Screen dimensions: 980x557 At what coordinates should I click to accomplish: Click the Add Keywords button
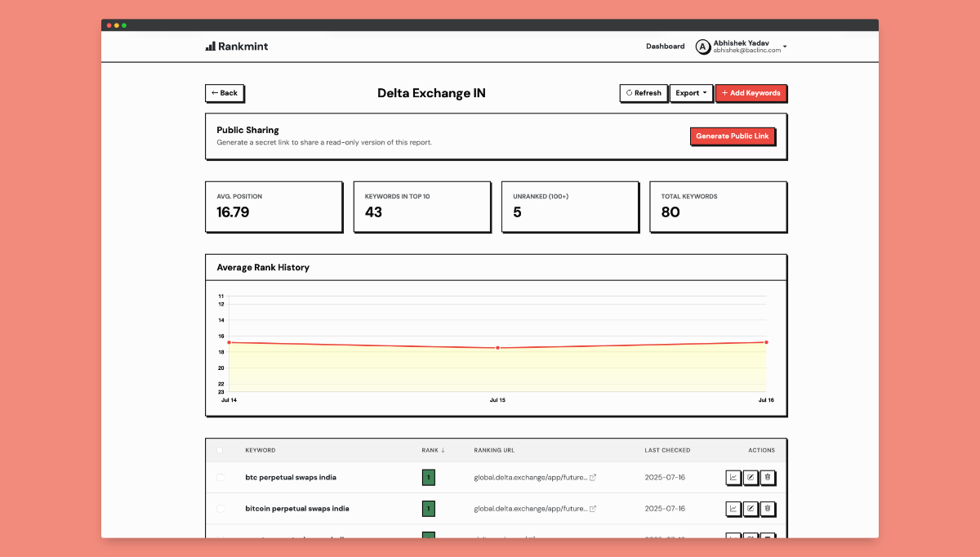click(x=751, y=92)
